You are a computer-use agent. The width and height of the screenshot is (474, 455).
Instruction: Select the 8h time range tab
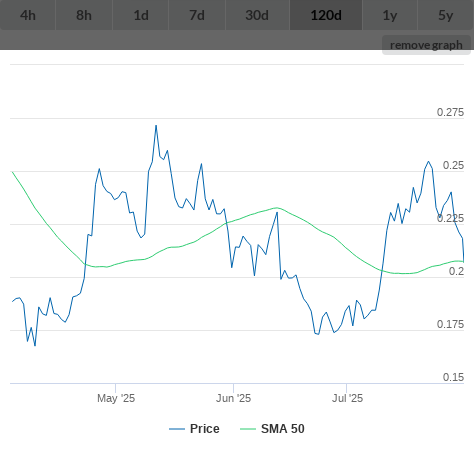tap(84, 15)
